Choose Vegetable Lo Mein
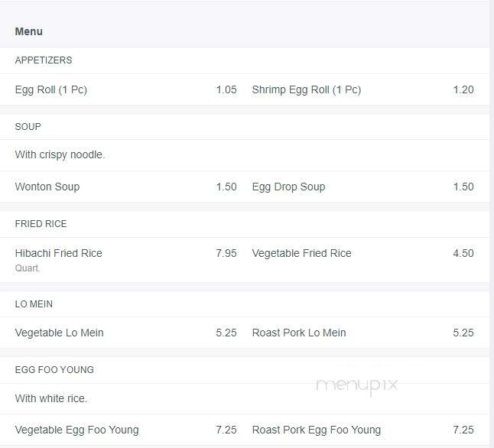494x448 pixels. coord(59,333)
